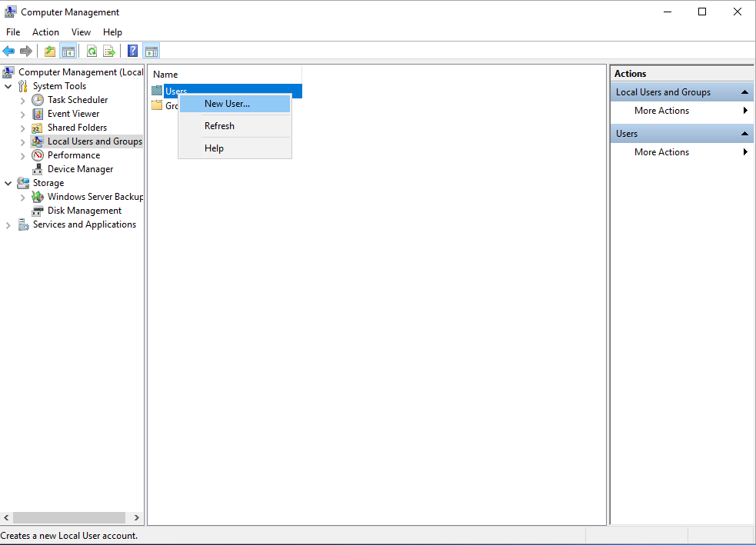
Task: Click Computer Management title bar app icon
Action: tap(10, 12)
